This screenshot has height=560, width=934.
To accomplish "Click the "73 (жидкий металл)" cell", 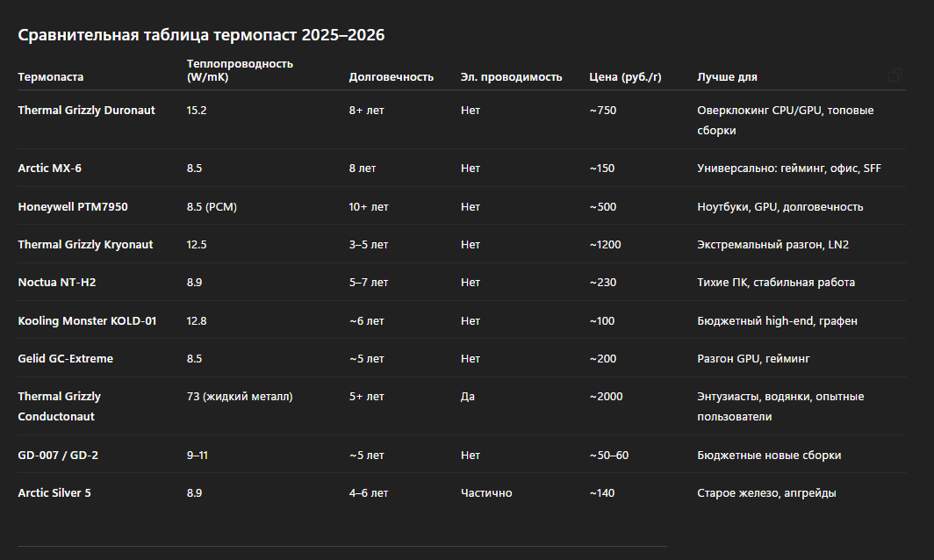I will (x=240, y=396).
